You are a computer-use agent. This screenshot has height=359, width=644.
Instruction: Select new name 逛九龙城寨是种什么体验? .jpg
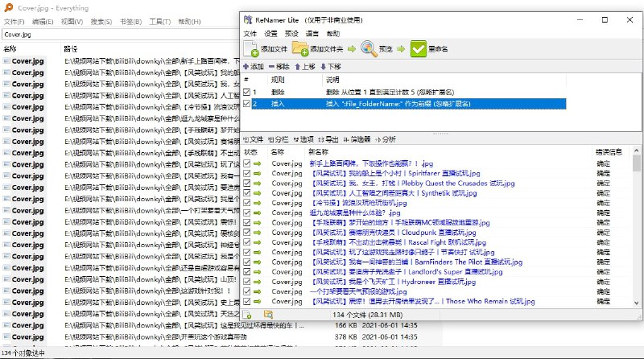(355, 213)
